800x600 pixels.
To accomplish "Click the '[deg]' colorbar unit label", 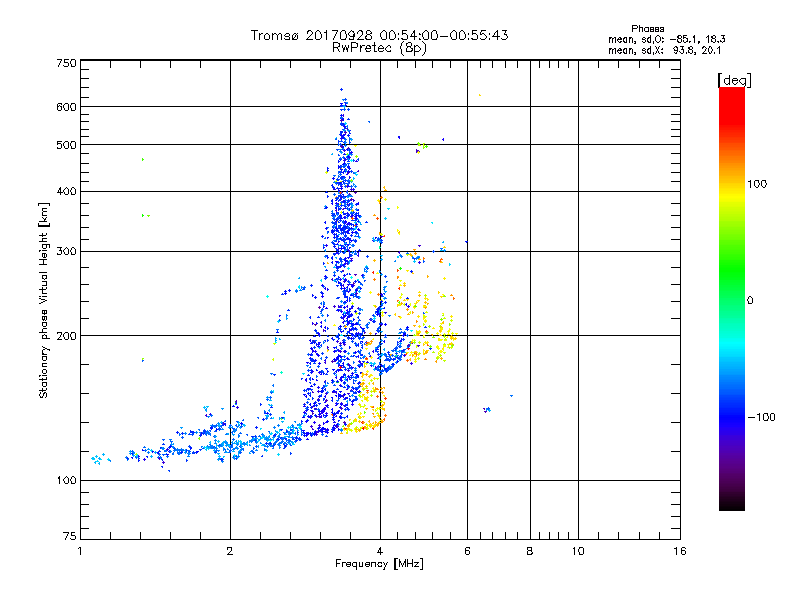I will coord(734,81).
